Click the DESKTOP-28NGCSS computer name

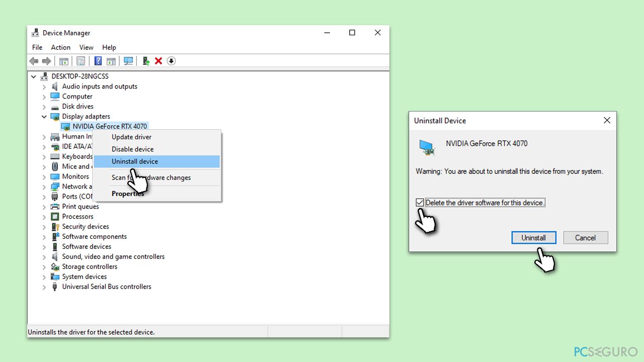(x=80, y=76)
